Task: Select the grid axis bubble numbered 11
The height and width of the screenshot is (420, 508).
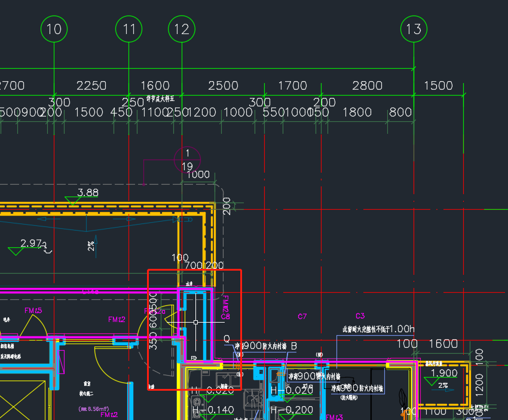Action: (x=129, y=29)
